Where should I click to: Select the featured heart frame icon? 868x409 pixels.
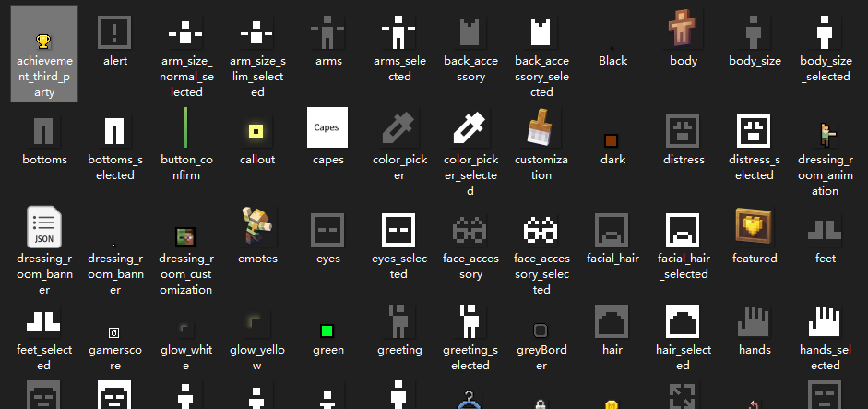pos(755,225)
